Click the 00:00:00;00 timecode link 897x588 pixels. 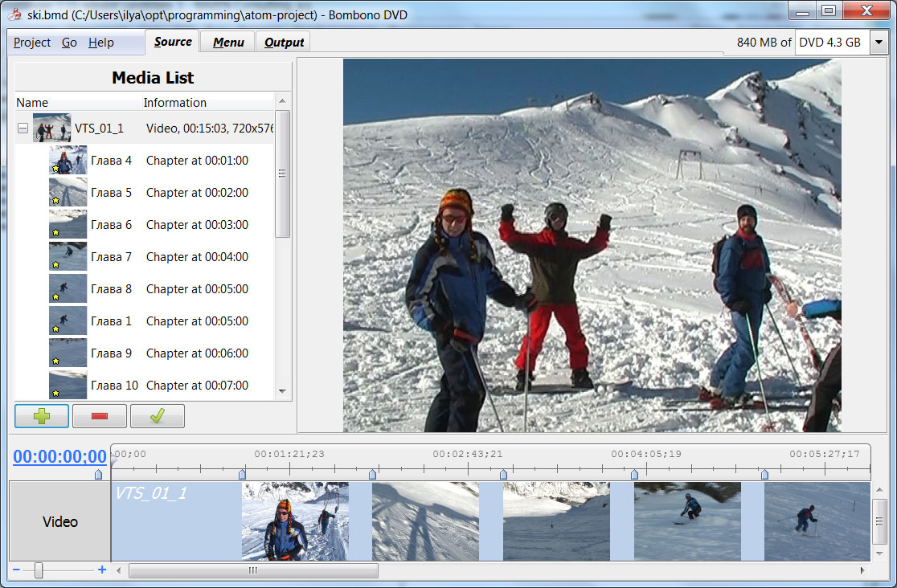pos(60,456)
